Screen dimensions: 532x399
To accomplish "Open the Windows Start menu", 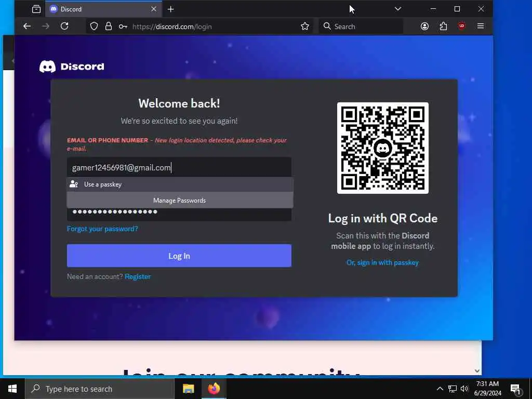I will (12, 389).
